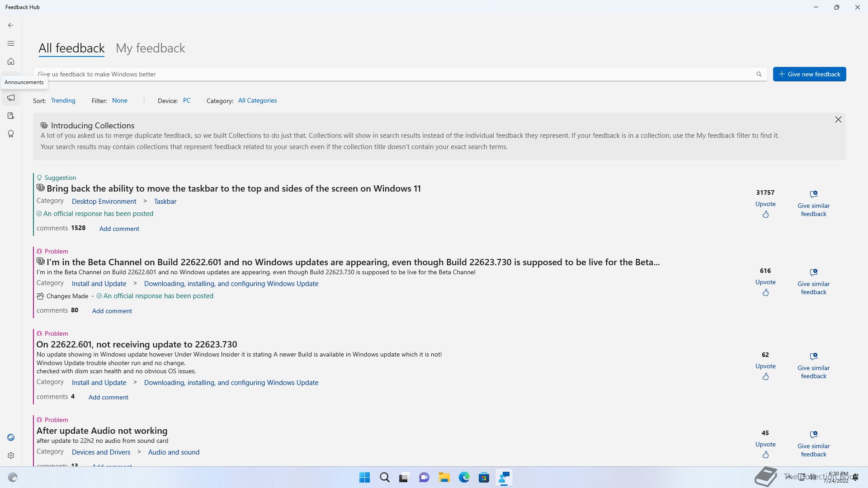Change Device from PC
868x488 pixels.
[x=186, y=100]
